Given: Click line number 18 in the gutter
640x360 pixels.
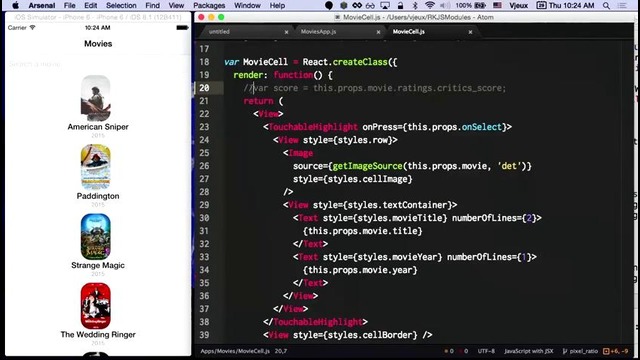Looking at the screenshot, I should [x=204, y=62].
